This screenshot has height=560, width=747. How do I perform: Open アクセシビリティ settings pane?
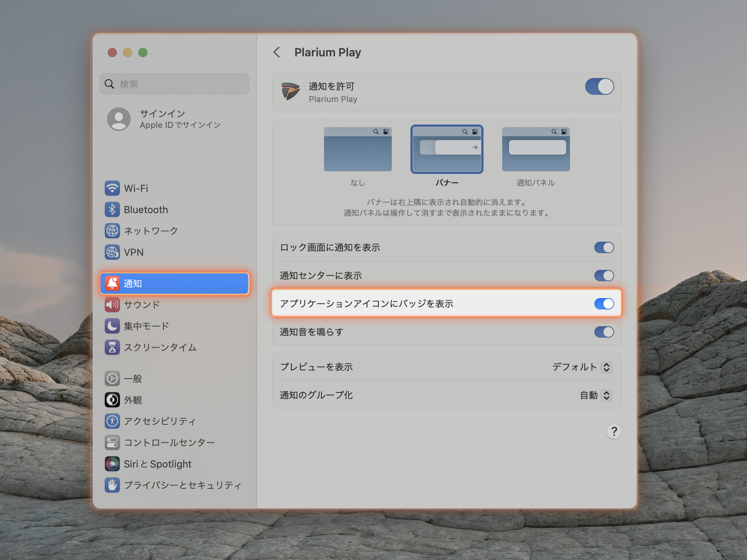tap(175, 421)
